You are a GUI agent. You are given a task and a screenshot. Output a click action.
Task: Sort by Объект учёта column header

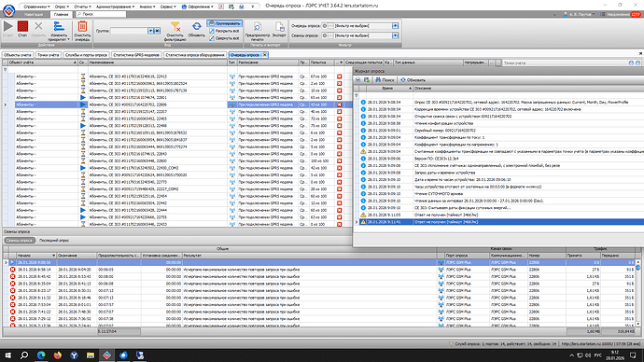(x=42, y=63)
